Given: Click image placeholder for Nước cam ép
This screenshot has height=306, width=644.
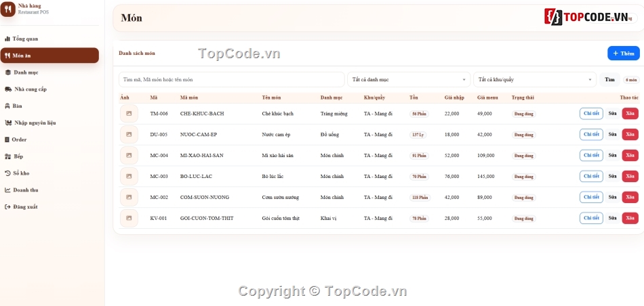Looking at the screenshot, I should pyautogui.click(x=129, y=135).
